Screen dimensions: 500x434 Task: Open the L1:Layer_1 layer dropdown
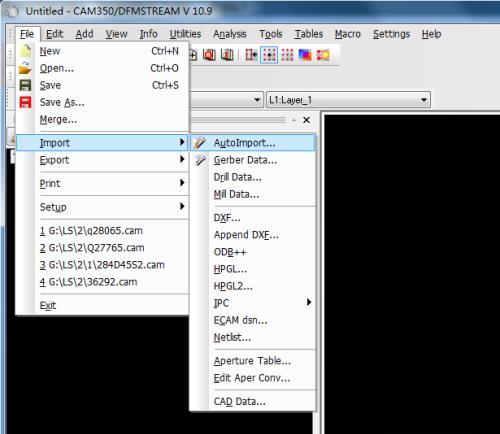click(x=348, y=100)
